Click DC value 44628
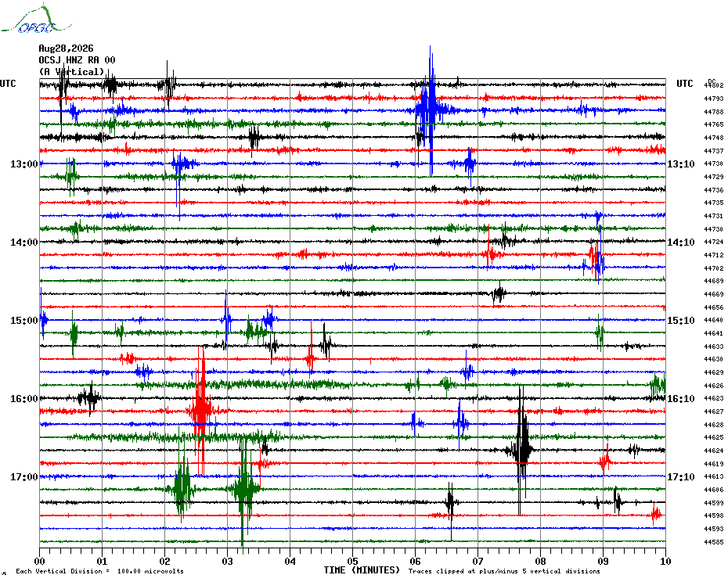This screenshot has width=728, height=582. [x=714, y=425]
